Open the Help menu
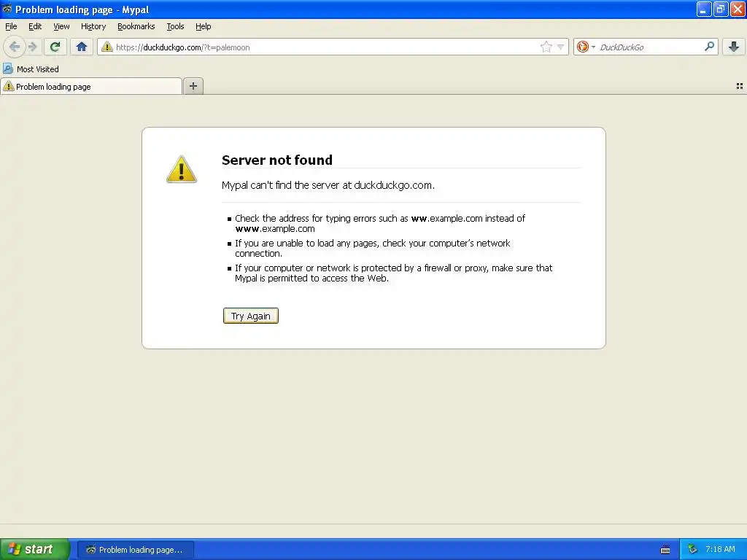 [x=204, y=26]
